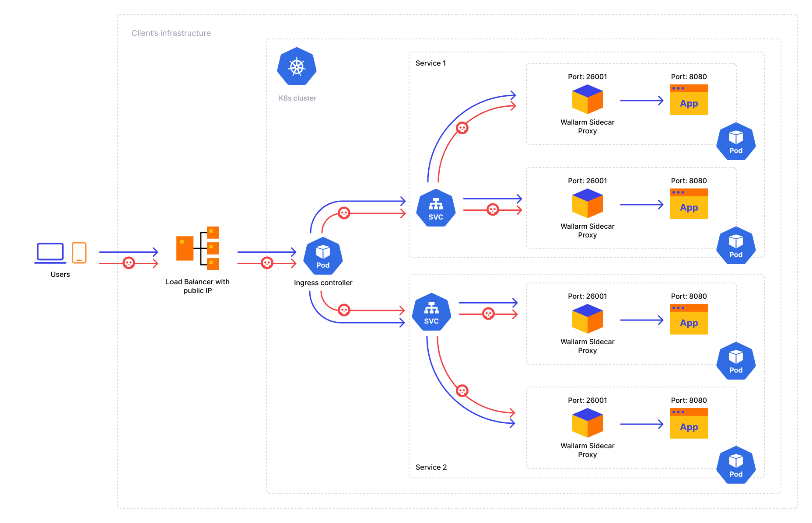Click the topmost Pod hexagon in Service 1
812x523 pixels.
[x=735, y=141]
